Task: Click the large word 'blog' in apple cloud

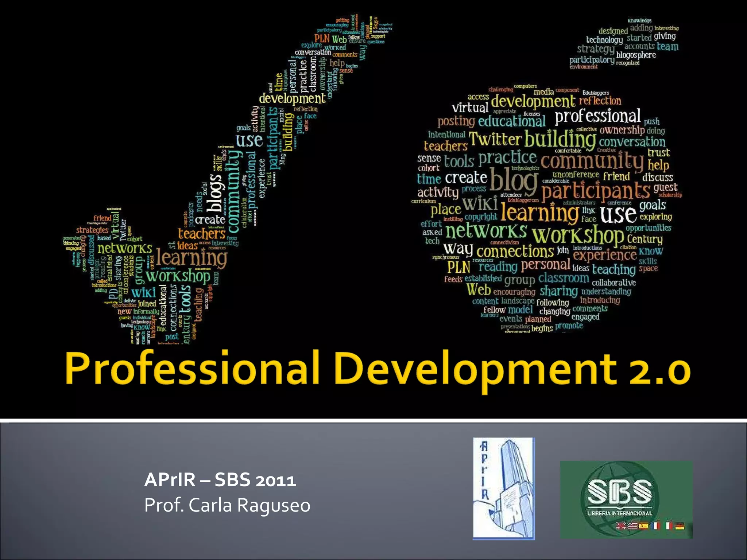Action: pos(514,180)
